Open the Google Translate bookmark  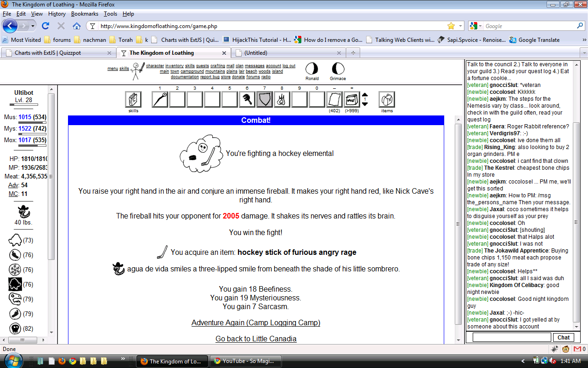coord(534,40)
